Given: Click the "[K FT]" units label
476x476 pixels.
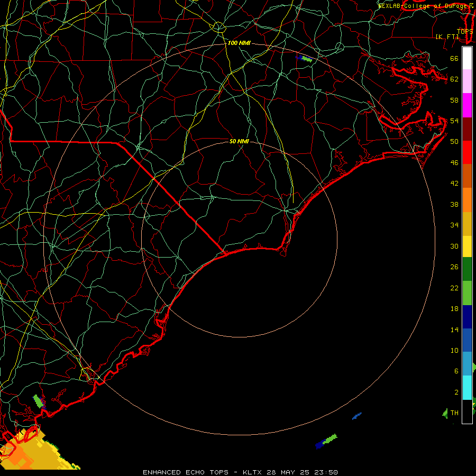Looking at the screenshot, I should coord(447,36).
